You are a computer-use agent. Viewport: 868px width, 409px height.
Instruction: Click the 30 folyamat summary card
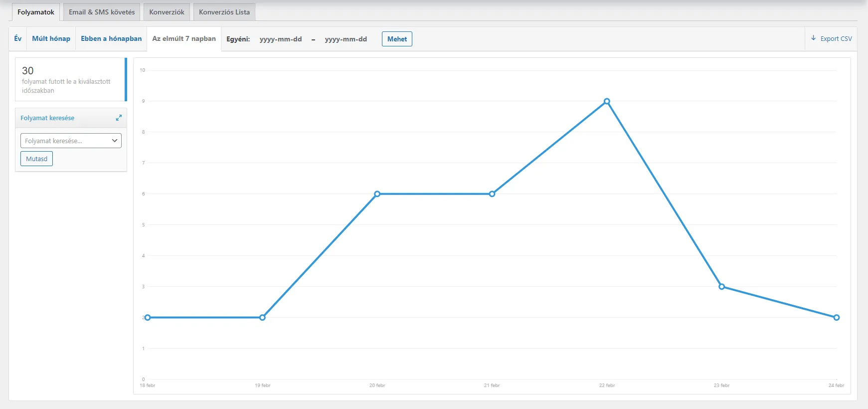[71, 80]
